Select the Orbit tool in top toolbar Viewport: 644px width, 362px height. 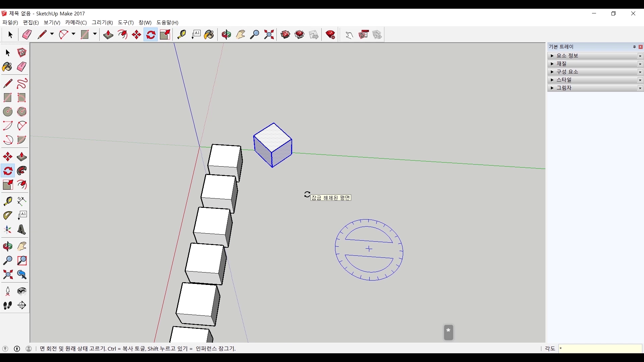pyautogui.click(x=226, y=35)
